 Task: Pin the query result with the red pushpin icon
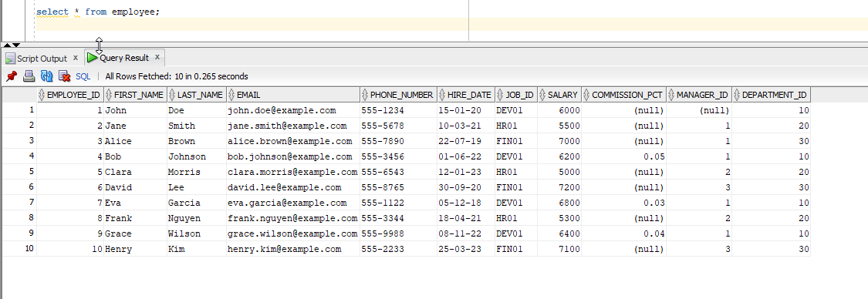pos(12,76)
